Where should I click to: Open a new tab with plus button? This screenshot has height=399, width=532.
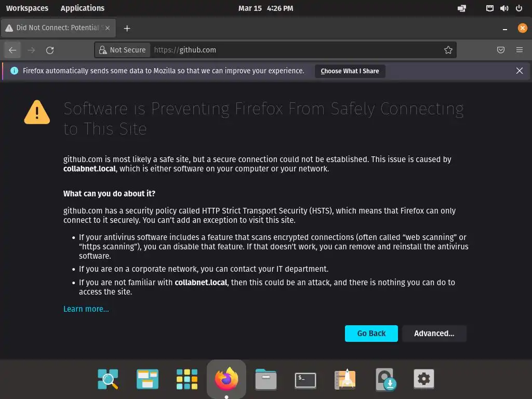pyautogui.click(x=127, y=28)
